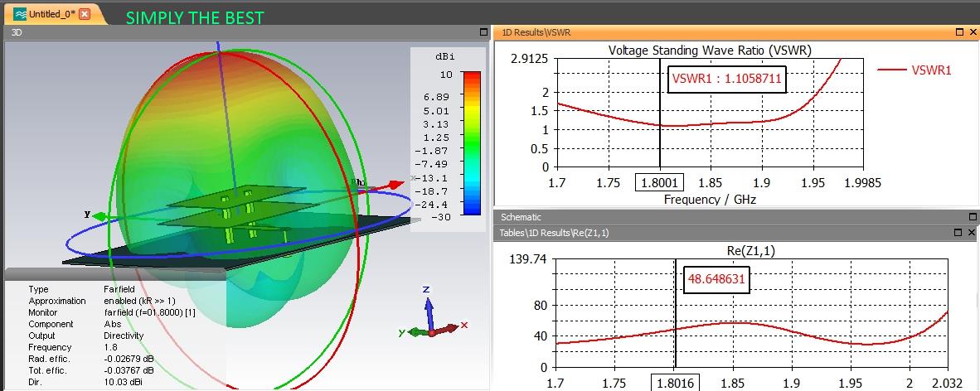
Task: Click the red top of the dBi color bar
Action: tap(472, 76)
